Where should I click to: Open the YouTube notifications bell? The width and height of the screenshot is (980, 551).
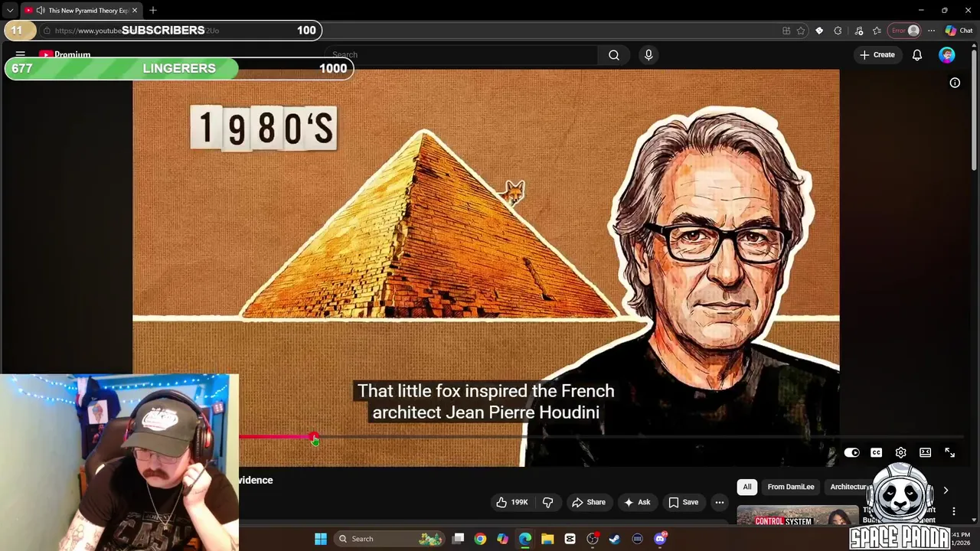(x=916, y=55)
